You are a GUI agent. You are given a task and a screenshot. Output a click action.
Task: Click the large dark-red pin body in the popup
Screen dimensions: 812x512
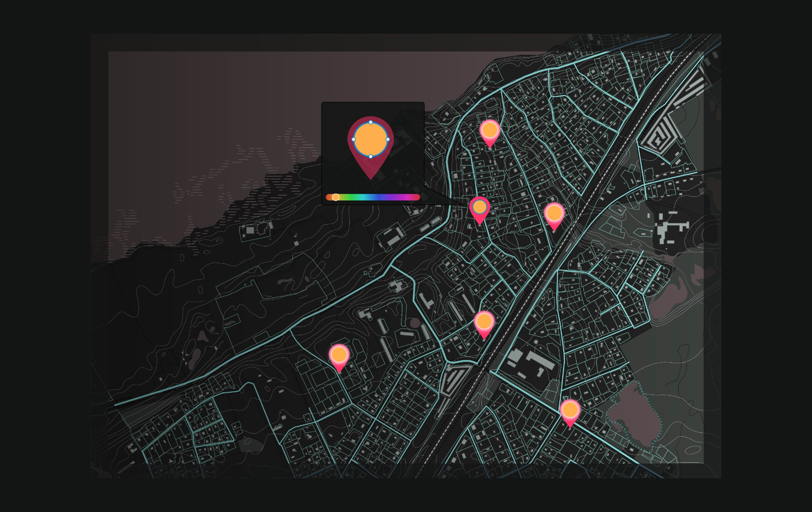(x=370, y=167)
